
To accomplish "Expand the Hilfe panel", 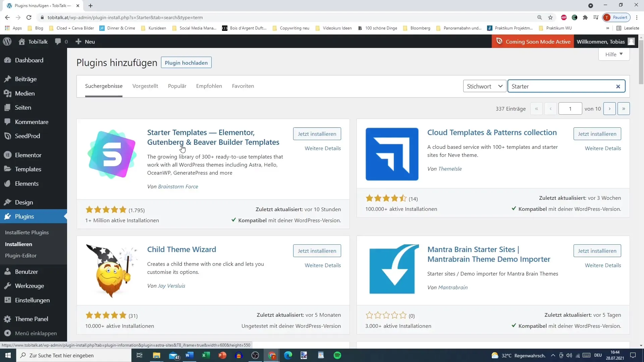I will pyautogui.click(x=614, y=54).
